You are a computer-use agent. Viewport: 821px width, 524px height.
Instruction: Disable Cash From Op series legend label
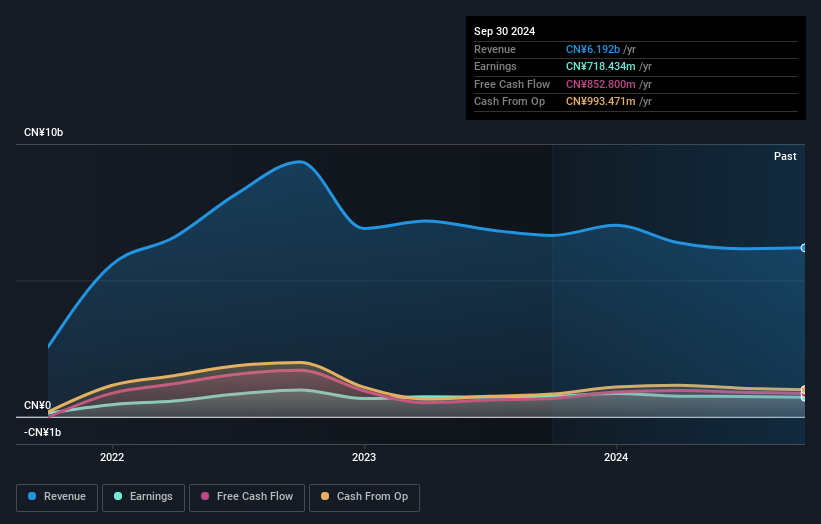373,497
